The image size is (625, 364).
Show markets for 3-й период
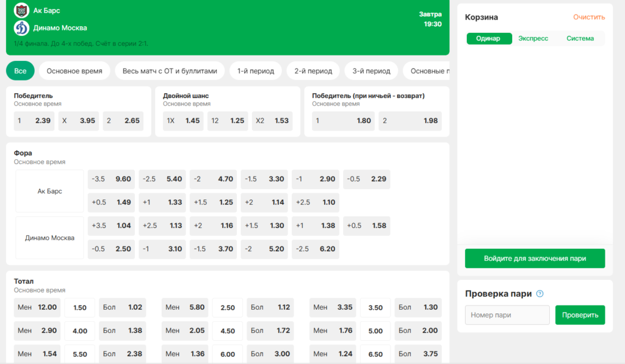371,71
